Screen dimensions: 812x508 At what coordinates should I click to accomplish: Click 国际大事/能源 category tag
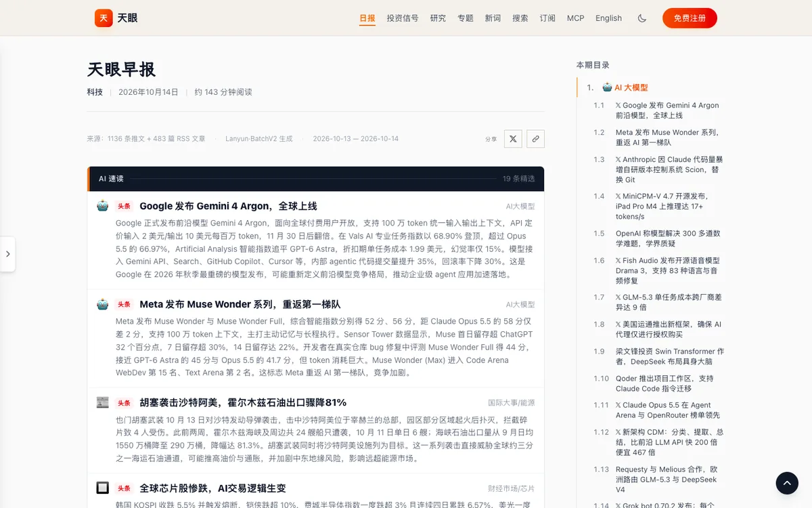tap(512, 403)
